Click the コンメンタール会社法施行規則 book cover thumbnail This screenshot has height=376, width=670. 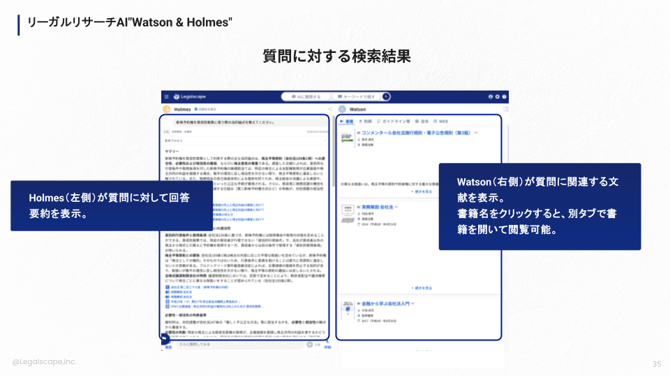coord(347,138)
